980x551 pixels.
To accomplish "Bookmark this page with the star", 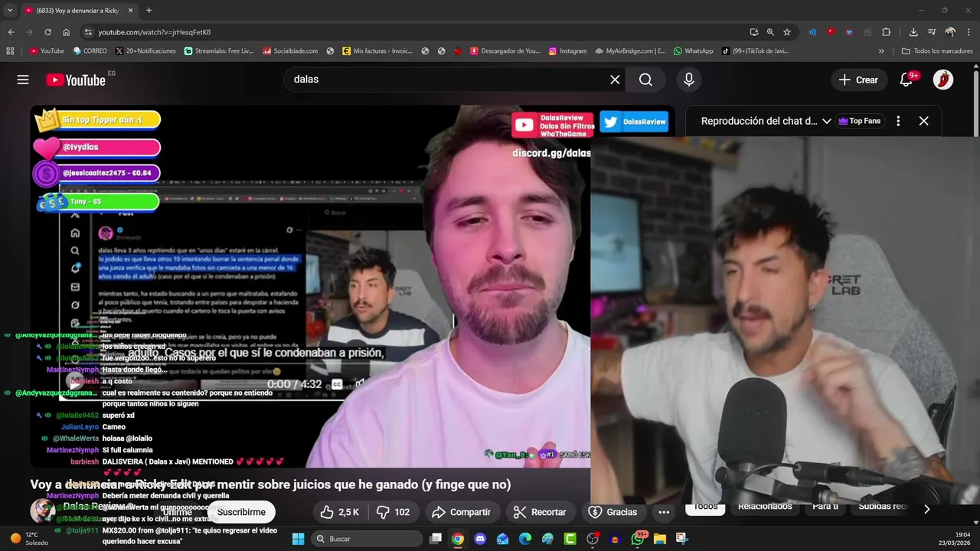I will (x=786, y=32).
